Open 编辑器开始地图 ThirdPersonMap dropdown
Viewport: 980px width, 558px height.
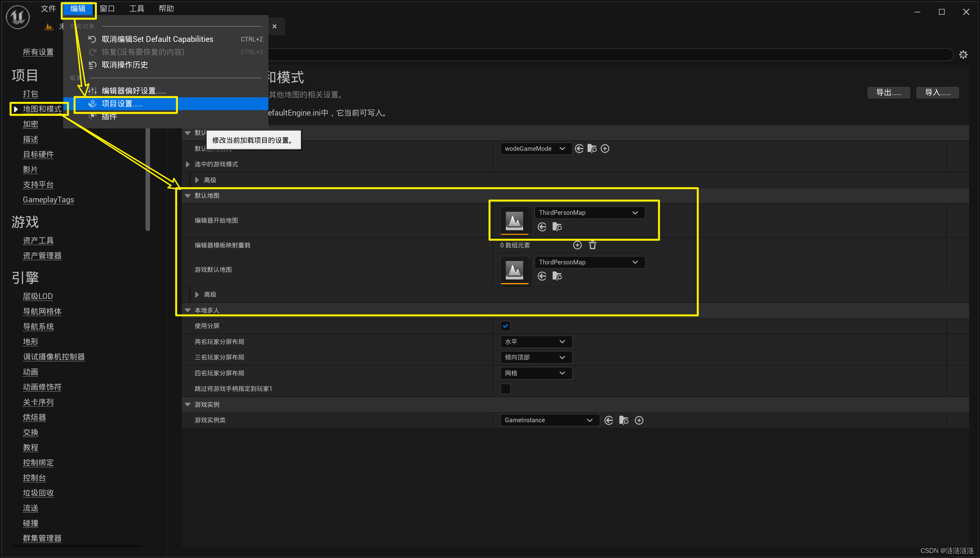click(x=589, y=212)
